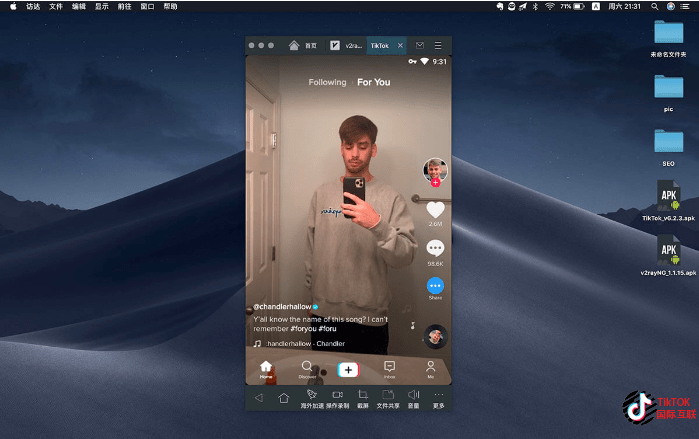The image size is (699, 439).
Task: Open the 显示 menu
Action: (102, 6)
